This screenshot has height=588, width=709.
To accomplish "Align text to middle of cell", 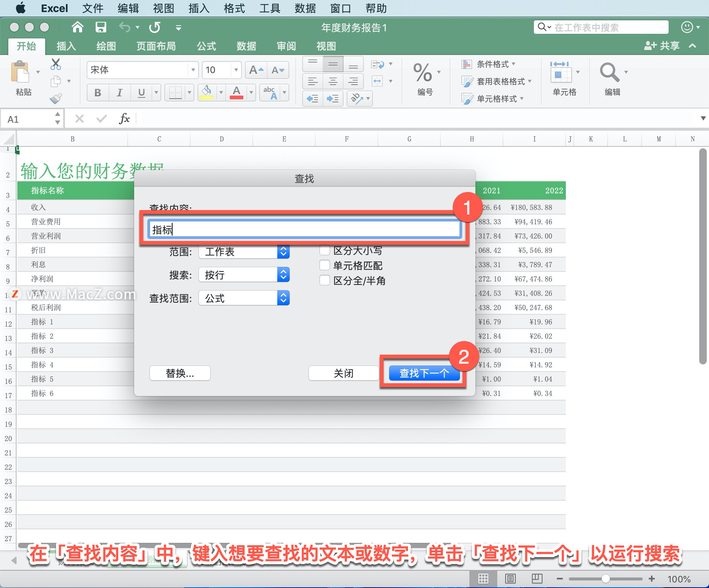I will (x=333, y=64).
